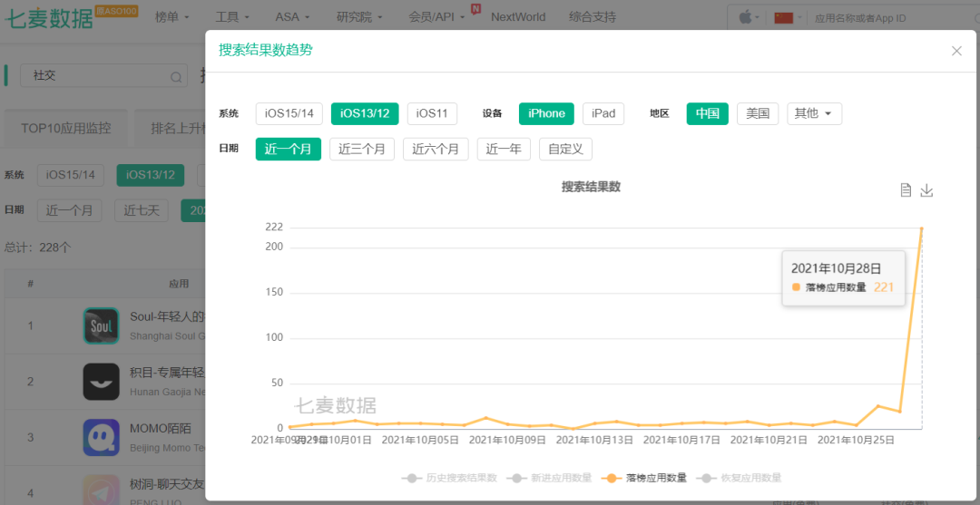Choose 自定义 date range
Viewport: 980px width, 505px height.
coord(565,150)
